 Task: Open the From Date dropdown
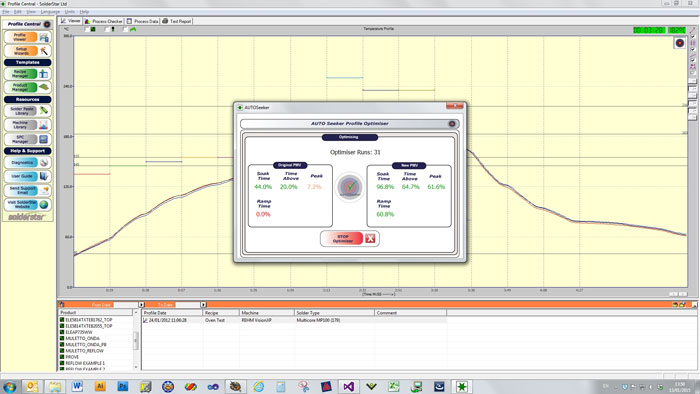point(141,305)
